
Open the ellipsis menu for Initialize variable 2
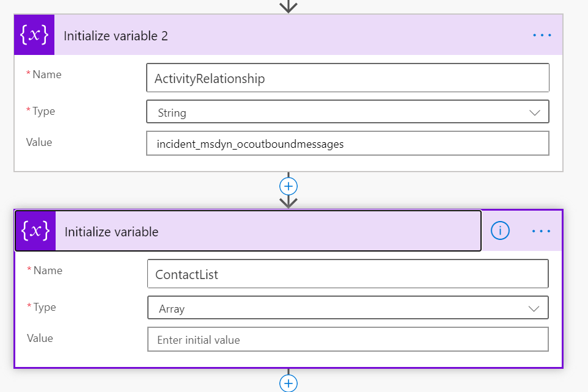click(542, 35)
